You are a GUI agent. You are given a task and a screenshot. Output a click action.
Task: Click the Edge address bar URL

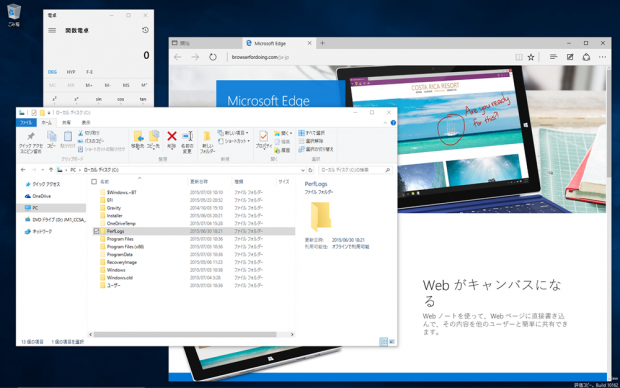pos(260,57)
